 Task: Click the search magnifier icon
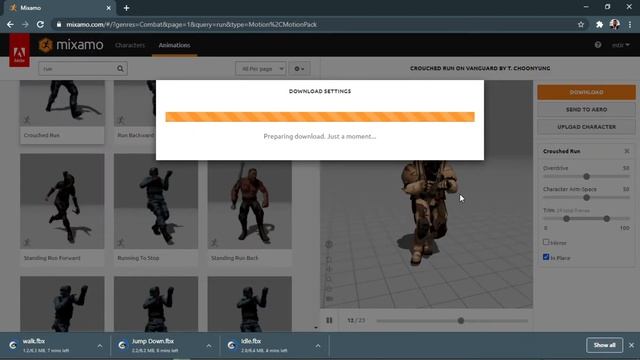[x=120, y=69]
